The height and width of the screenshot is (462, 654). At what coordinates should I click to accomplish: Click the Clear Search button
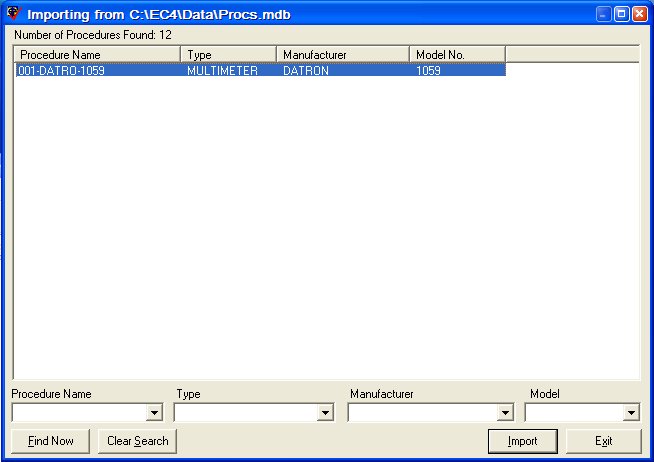(138, 441)
